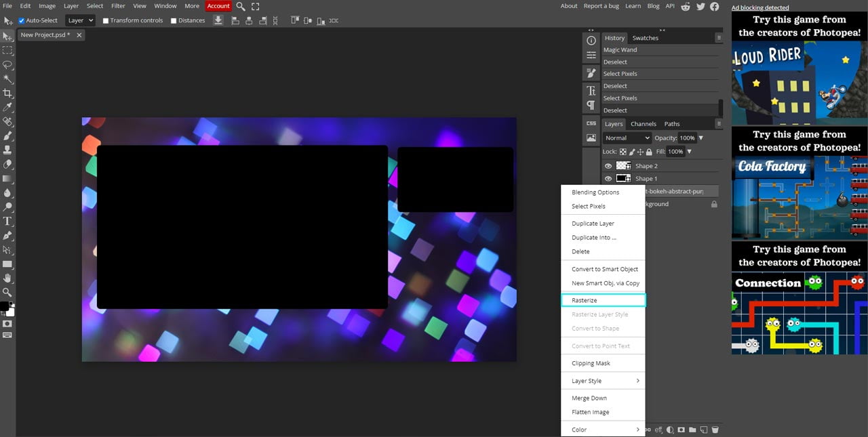Click the Report a bug link
The height and width of the screenshot is (437, 868).
point(601,5)
